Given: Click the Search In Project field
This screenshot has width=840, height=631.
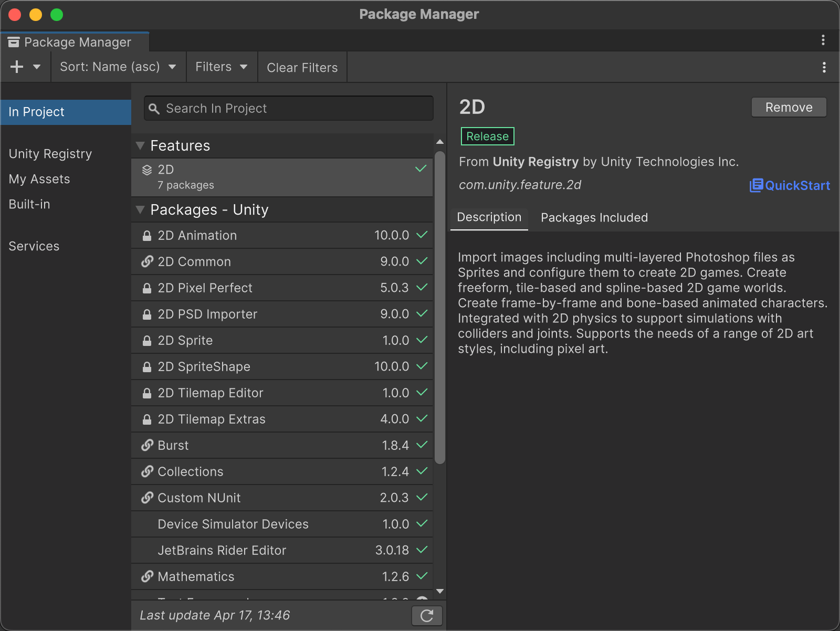Looking at the screenshot, I should [289, 108].
